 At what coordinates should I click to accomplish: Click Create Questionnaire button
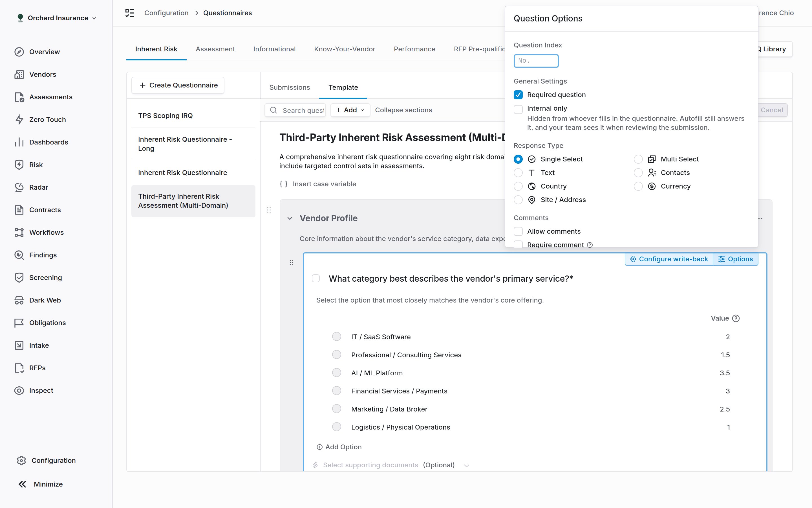[178, 85]
